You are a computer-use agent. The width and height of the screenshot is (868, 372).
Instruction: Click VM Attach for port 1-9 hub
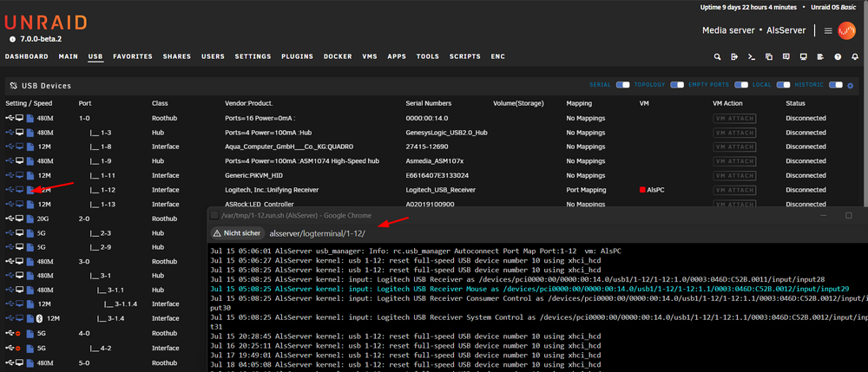tap(734, 161)
